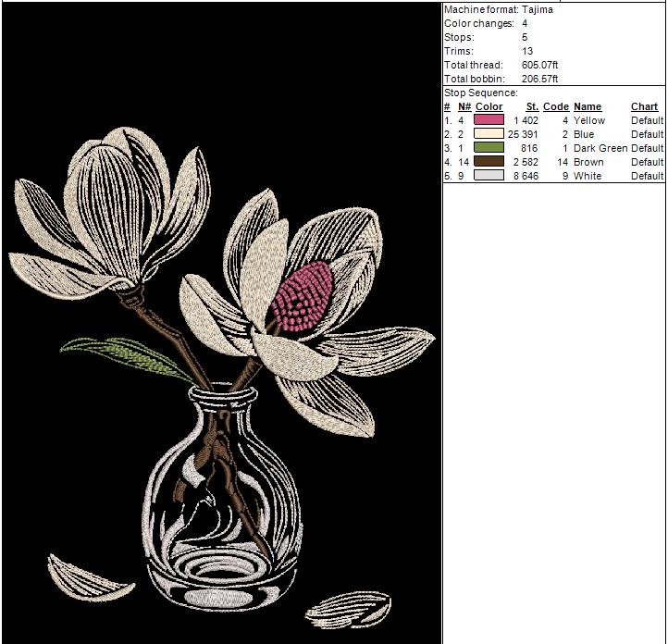668x644 pixels.
Task: Click the 'Name' column header
Action: [588, 106]
